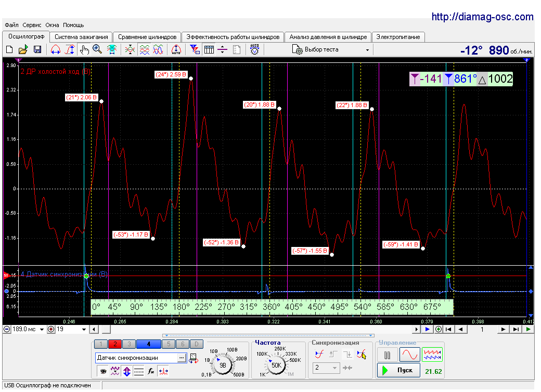Open the ellipsis button next to Датчик синхронизации
541x392 pixels.
click(x=182, y=358)
